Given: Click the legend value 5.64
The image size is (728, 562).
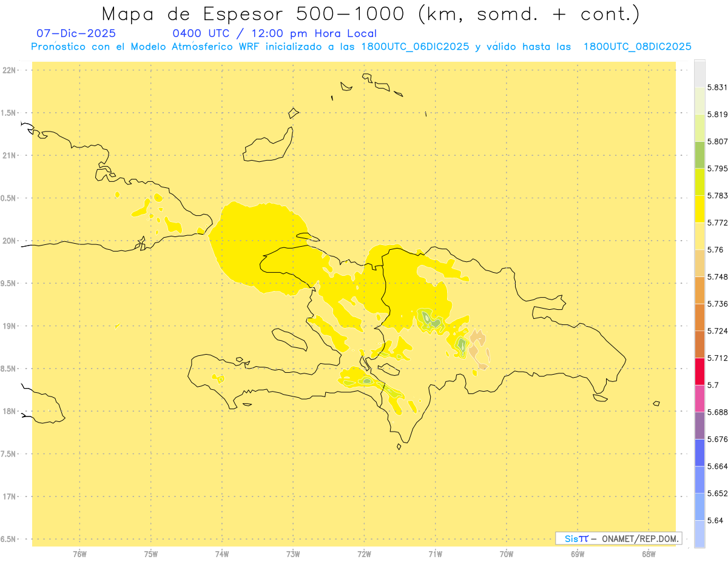Looking at the screenshot, I should (x=715, y=521).
